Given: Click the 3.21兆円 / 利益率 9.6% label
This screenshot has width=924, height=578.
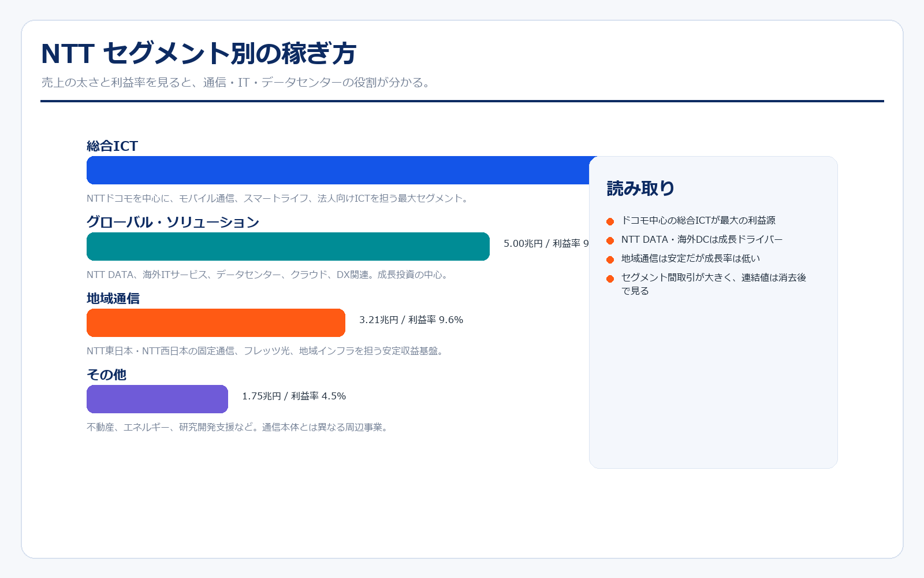Looking at the screenshot, I should click(x=411, y=320).
